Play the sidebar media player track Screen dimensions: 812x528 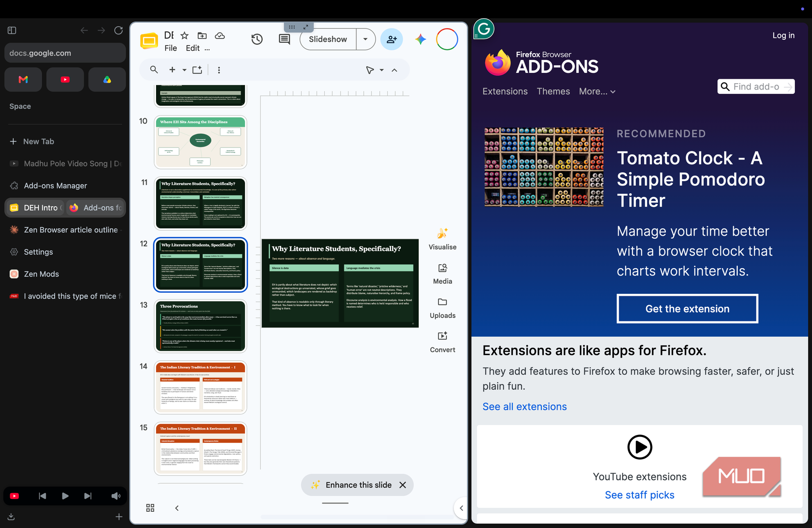coord(65,496)
